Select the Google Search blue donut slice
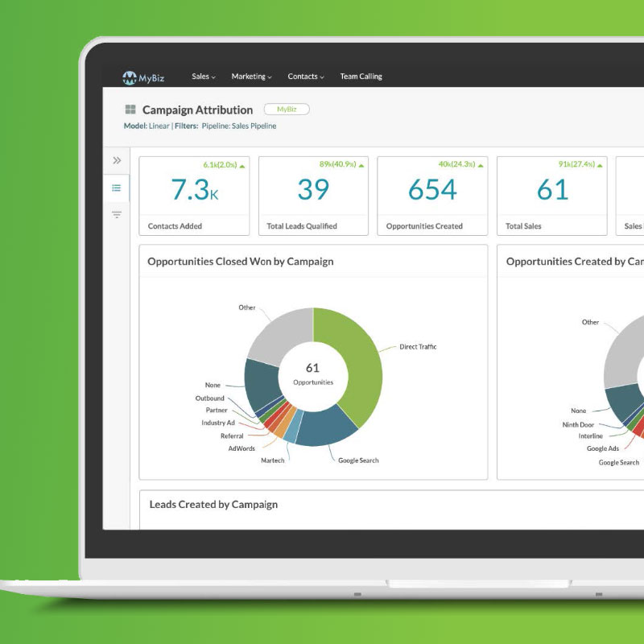This screenshot has height=644, width=644. click(x=324, y=429)
